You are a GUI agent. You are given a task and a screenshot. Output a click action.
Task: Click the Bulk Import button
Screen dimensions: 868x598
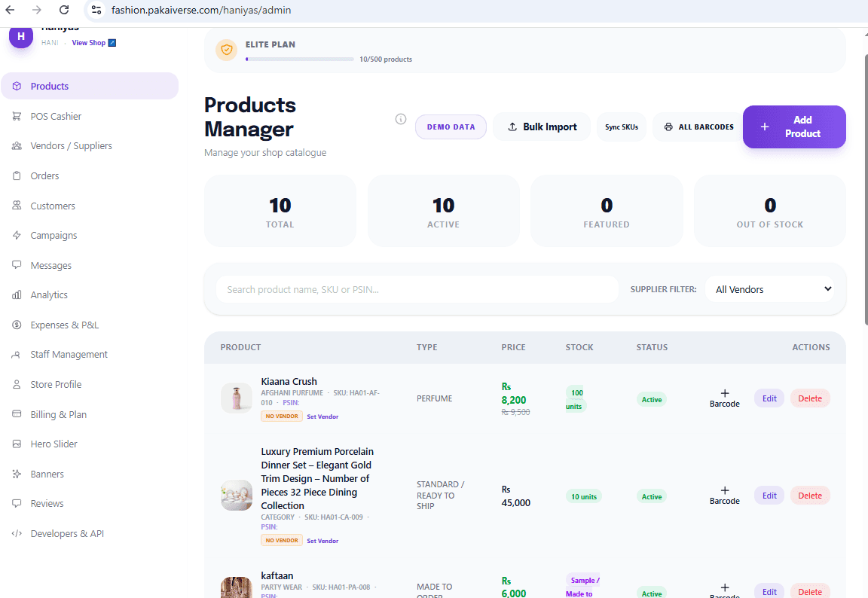point(542,127)
